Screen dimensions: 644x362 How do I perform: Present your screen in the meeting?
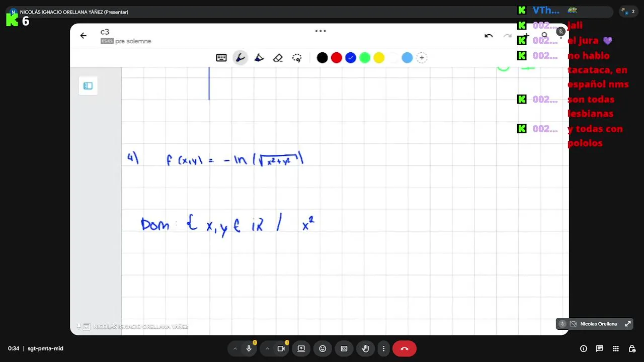click(301, 348)
